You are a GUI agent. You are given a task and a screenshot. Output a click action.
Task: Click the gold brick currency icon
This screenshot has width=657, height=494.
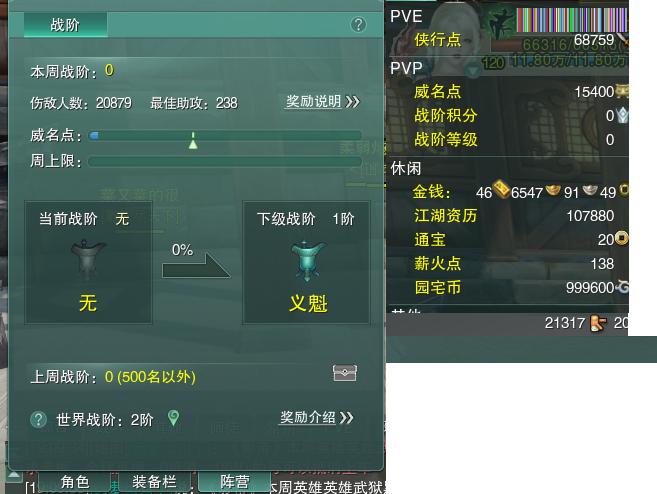coord(501,189)
